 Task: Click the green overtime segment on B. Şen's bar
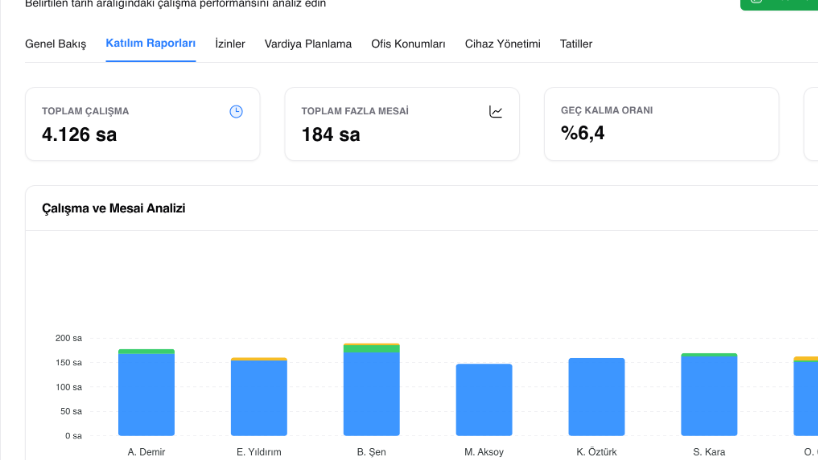[x=371, y=348]
